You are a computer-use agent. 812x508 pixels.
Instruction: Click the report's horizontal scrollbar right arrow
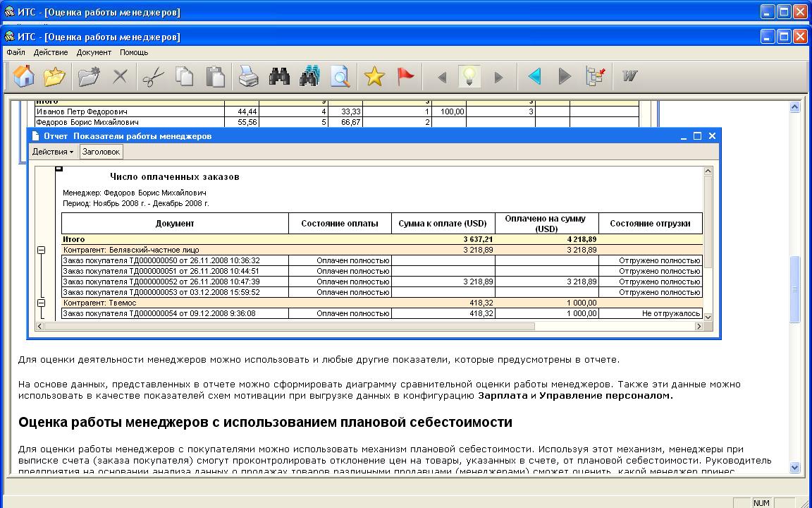pyautogui.click(x=699, y=326)
